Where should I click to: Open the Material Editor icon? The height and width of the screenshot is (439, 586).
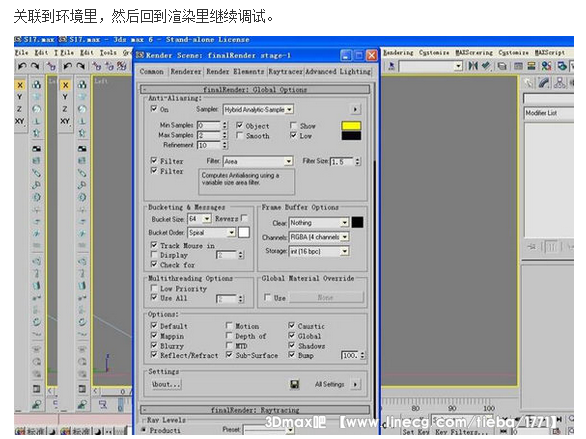coord(546,66)
